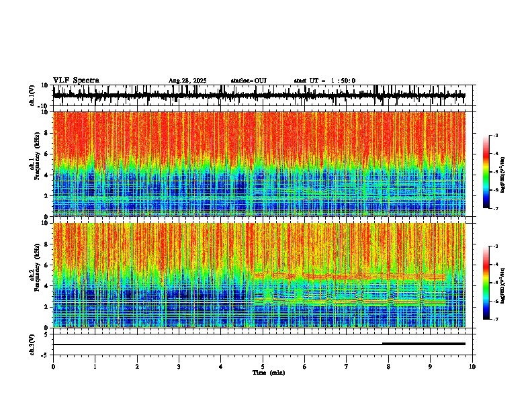Click the time axis tick label "5"
This screenshot has width=532, height=411.
point(263,367)
